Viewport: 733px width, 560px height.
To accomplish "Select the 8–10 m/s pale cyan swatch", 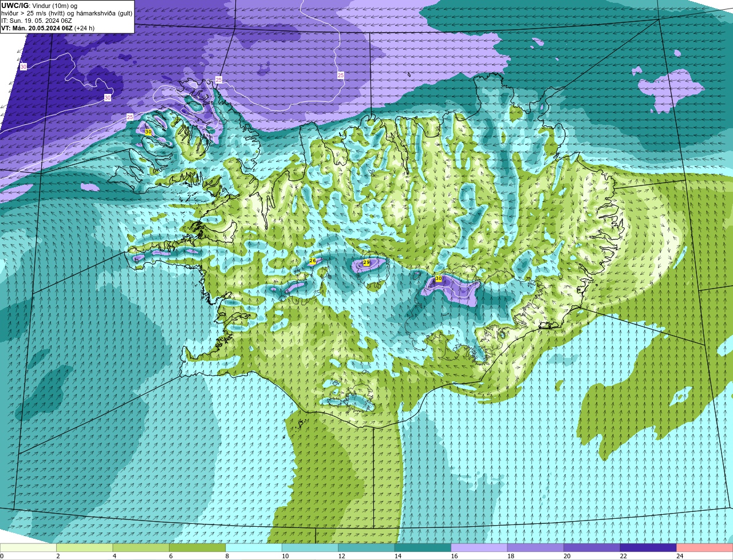I will tap(254, 547).
